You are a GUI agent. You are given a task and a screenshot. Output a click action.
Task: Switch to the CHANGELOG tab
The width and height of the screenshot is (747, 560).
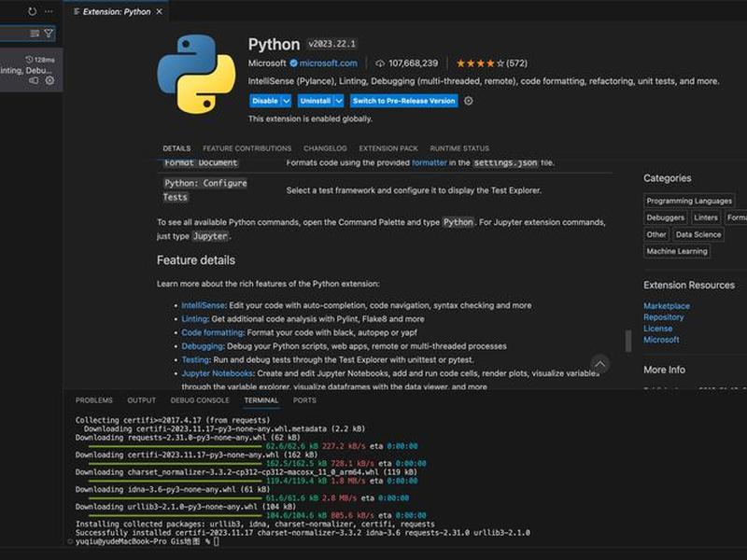coord(325,148)
